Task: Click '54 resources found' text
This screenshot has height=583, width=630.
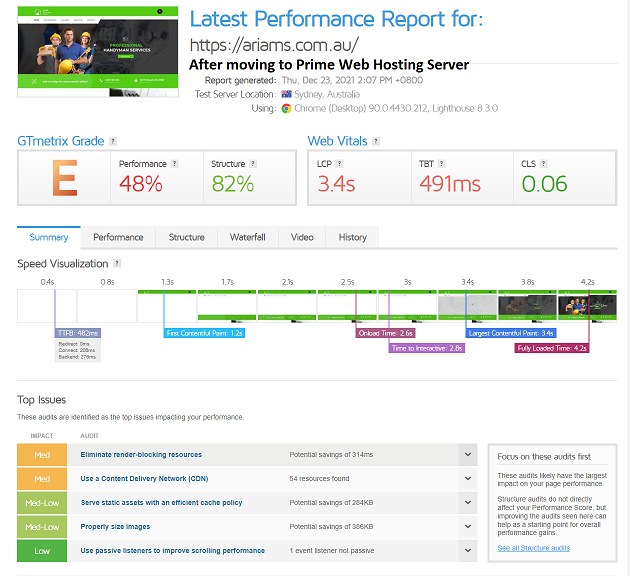Action: coord(319,479)
